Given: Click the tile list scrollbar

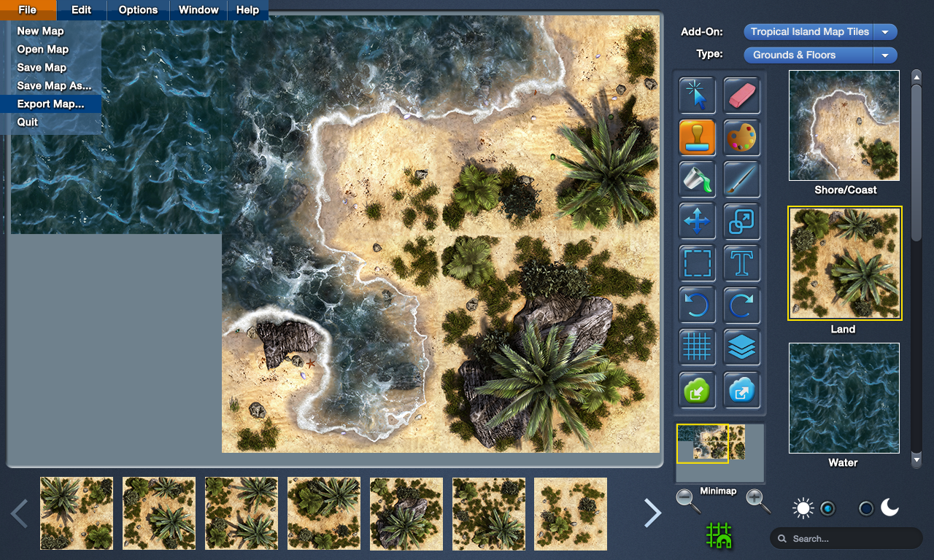Looking at the screenshot, I should coord(916,160).
